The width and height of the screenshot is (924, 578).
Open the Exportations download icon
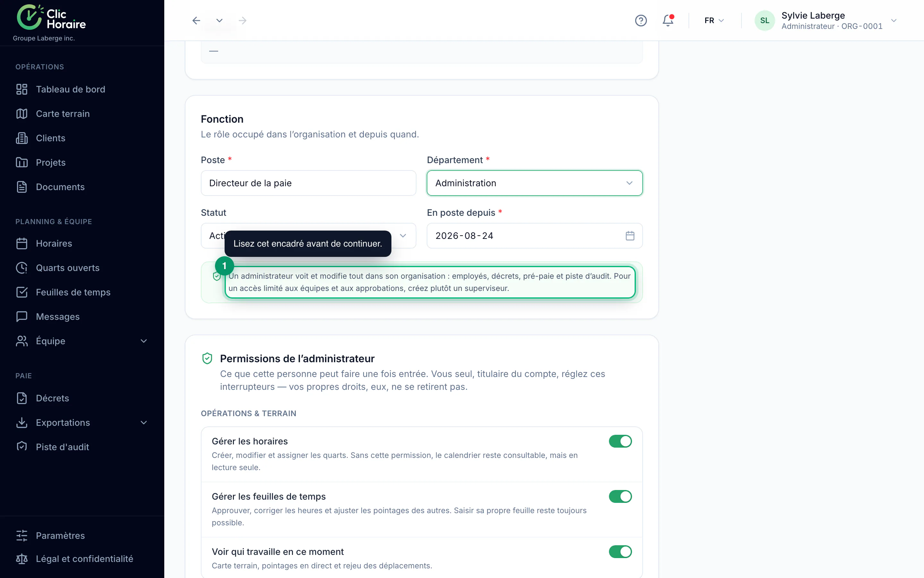click(x=22, y=422)
